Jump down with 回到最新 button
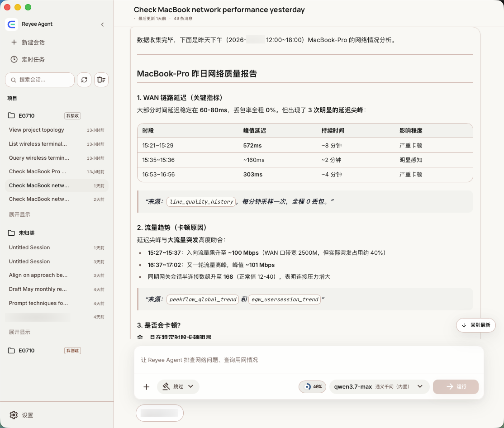Viewport: 504px width, 428px height. pyautogui.click(x=475, y=325)
